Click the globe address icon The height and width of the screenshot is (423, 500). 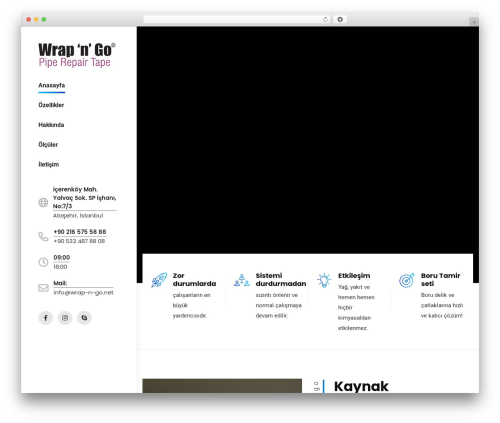point(43,202)
